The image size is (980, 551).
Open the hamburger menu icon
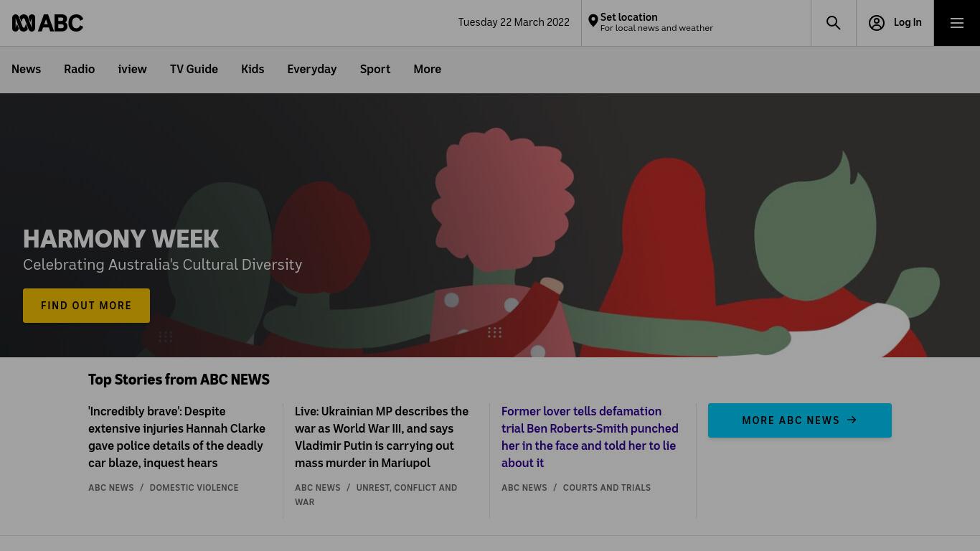point(957,23)
